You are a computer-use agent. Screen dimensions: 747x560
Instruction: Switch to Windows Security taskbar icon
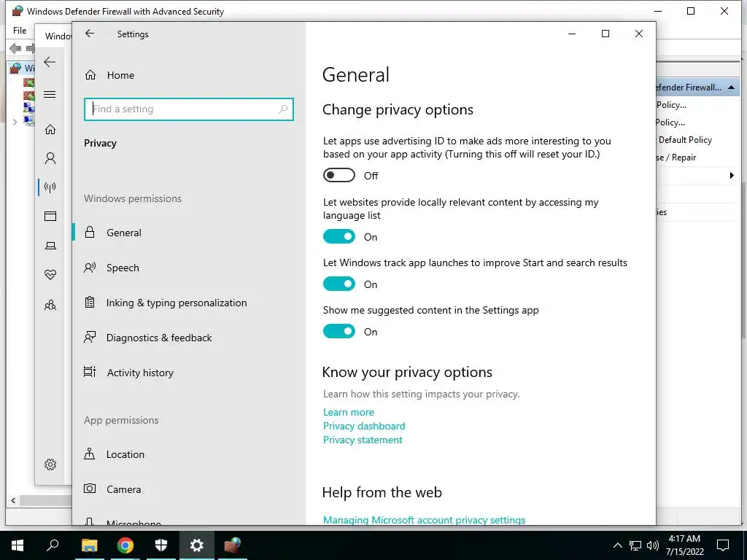tap(161, 545)
